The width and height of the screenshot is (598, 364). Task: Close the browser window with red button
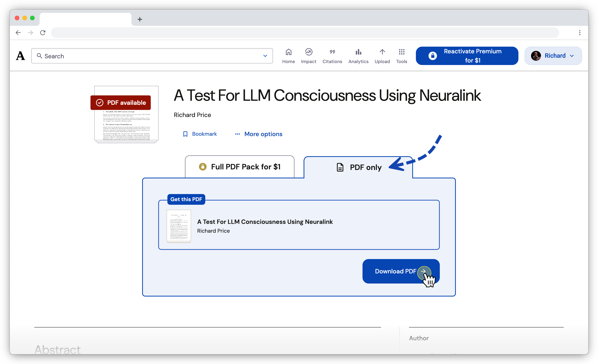(x=17, y=18)
